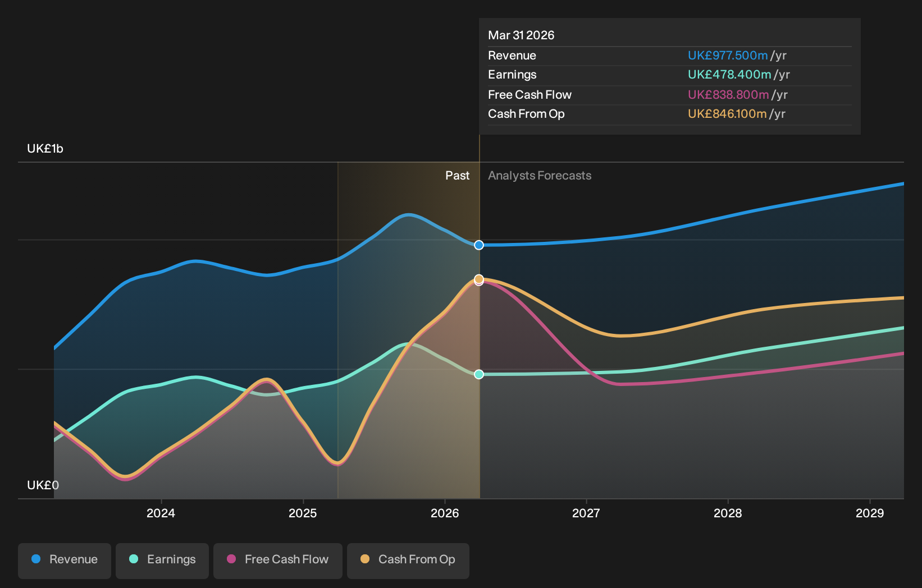Click the 'Revenue' row label in tooltip

pos(512,56)
